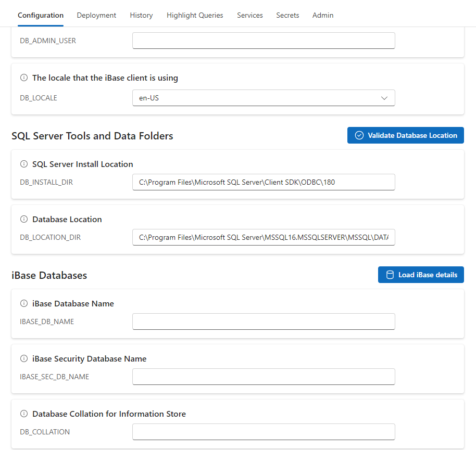Click the IBASE_SEC_DB_NAME input field

(x=264, y=377)
